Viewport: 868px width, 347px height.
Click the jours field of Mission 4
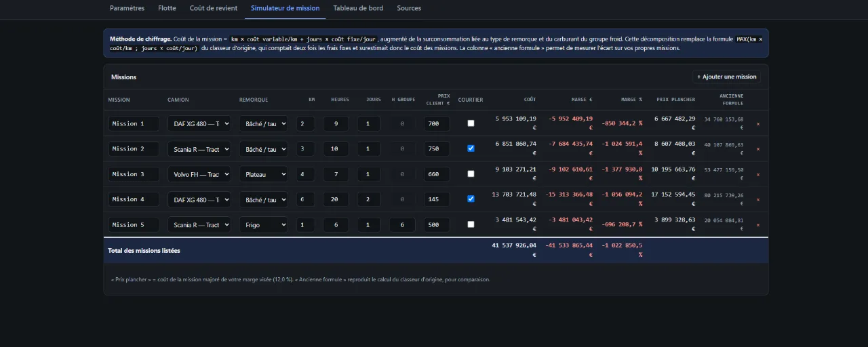tap(369, 199)
